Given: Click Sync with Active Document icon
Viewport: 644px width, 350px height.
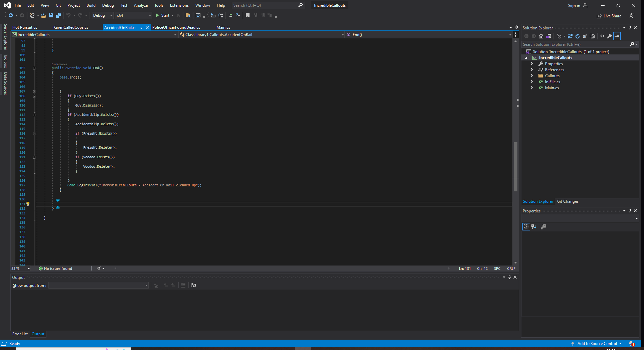Looking at the screenshot, I should pos(570,36).
